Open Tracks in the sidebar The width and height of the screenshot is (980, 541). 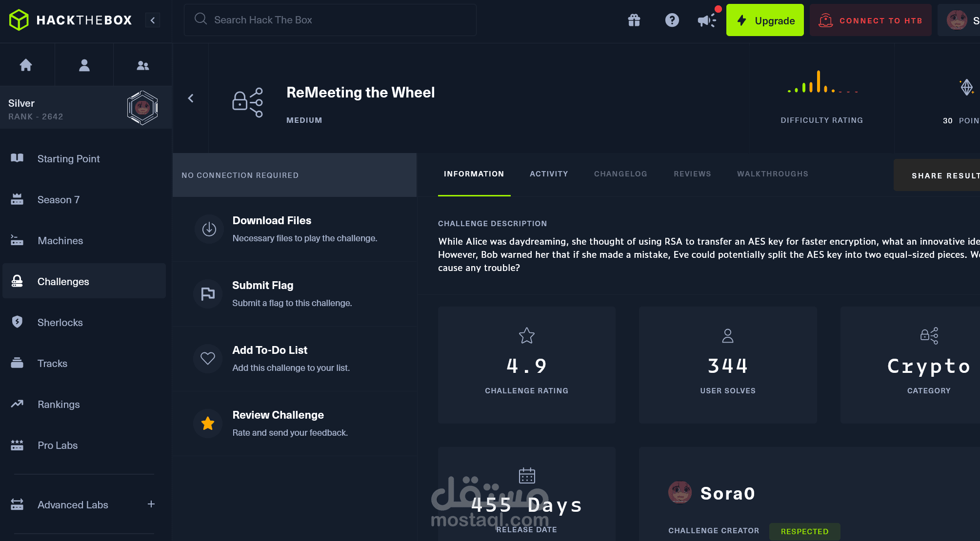[x=84, y=364]
